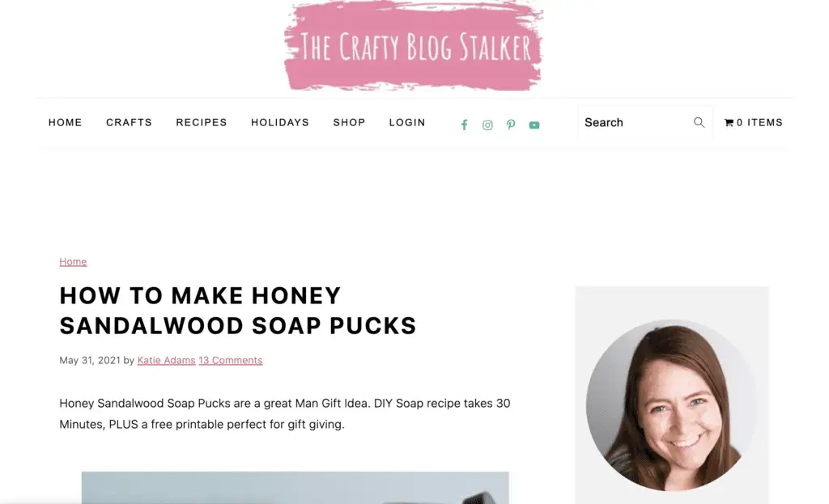This screenshot has height=504, width=829.
Task: Open the Instagram social icon
Action: coord(487,125)
